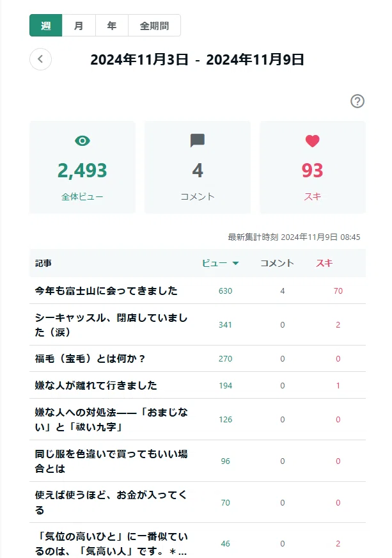Click the red heart スキ icon

pyautogui.click(x=312, y=141)
